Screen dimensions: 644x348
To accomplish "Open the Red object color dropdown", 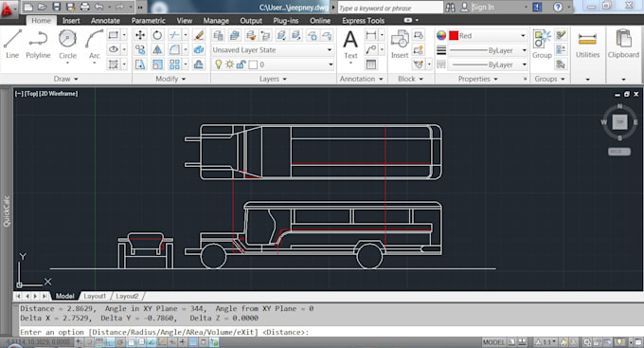I will coord(523,36).
